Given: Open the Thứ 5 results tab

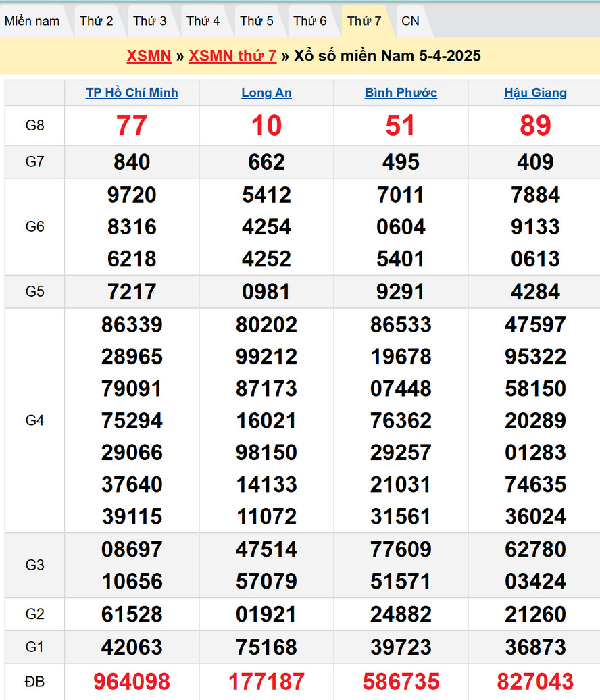Looking at the screenshot, I should (257, 21).
